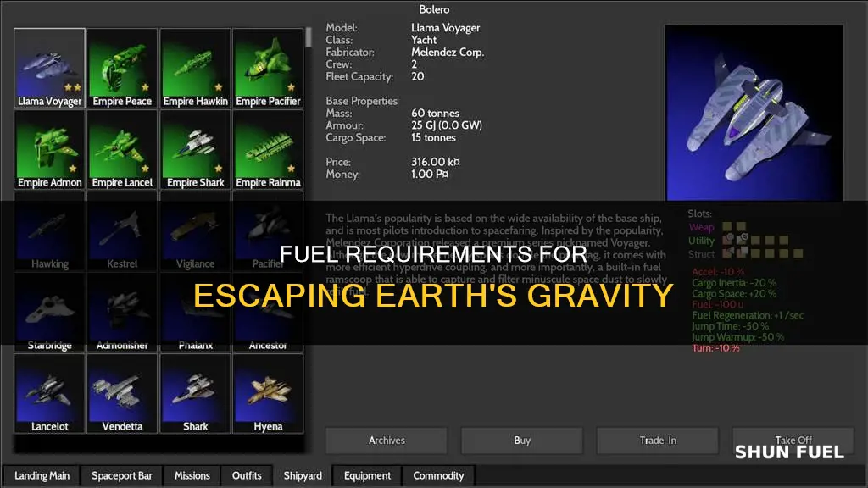Click the Trade-In button

point(658,441)
